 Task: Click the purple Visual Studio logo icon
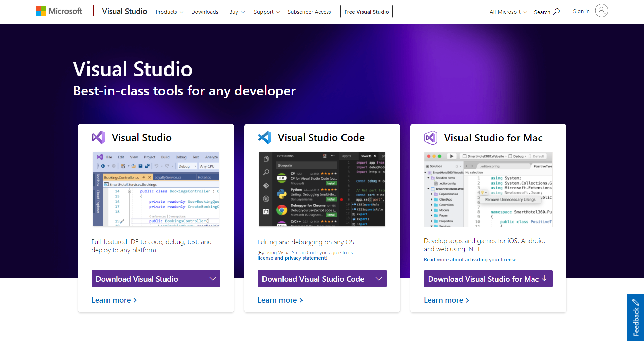(x=98, y=137)
